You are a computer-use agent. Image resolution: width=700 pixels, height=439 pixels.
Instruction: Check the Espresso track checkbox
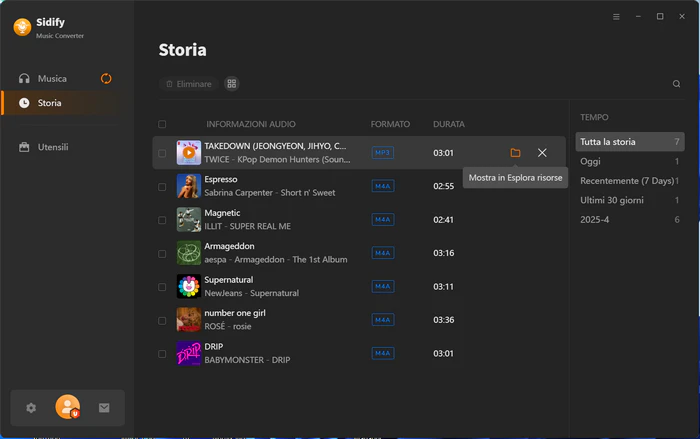click(x=162, y=187)
